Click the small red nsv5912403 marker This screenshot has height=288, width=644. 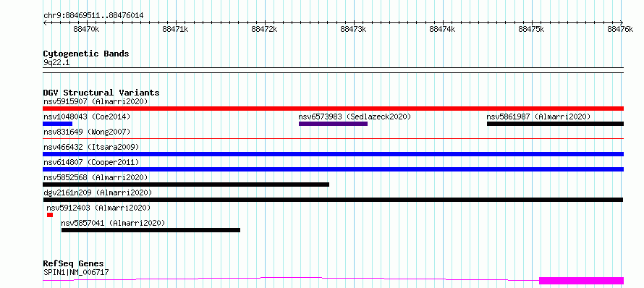pos(50,215)
